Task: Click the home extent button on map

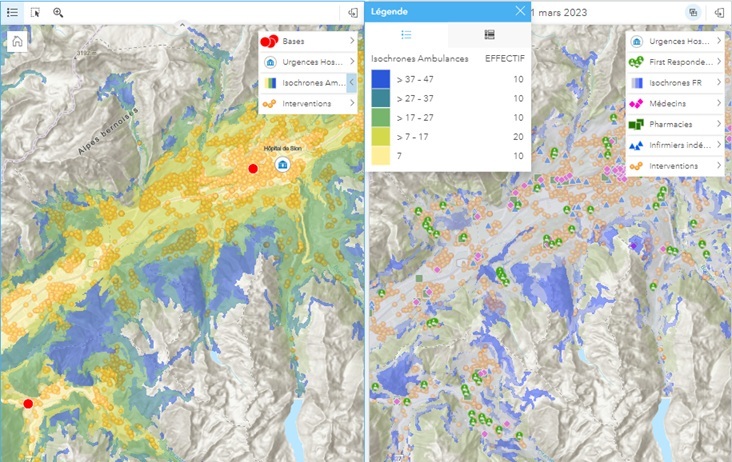Action: click(x=17, y=42)
